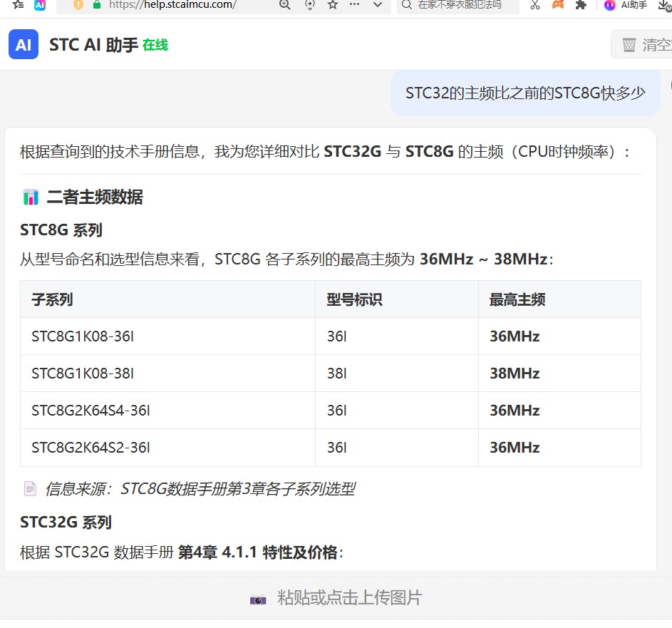Click the STC8G 系列 heading

(x=61, y=230)
